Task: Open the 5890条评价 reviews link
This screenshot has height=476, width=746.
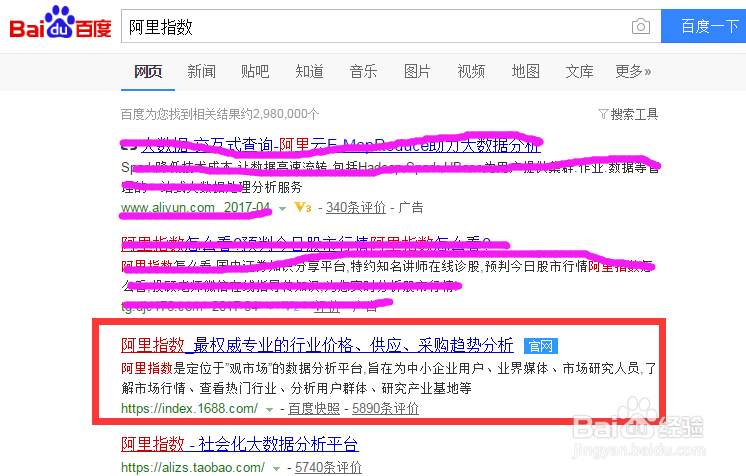Action: pyautogui.click(x=385, y=408)
